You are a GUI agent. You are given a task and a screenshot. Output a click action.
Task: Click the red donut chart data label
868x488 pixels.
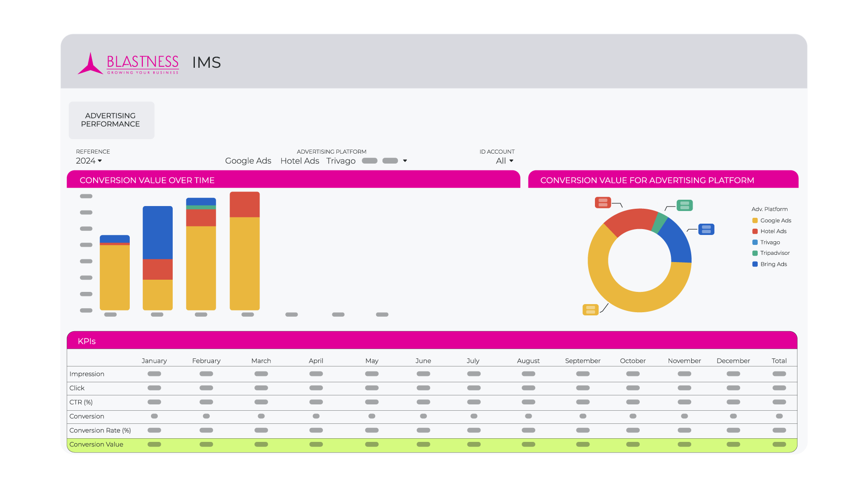tap(603, 202)
